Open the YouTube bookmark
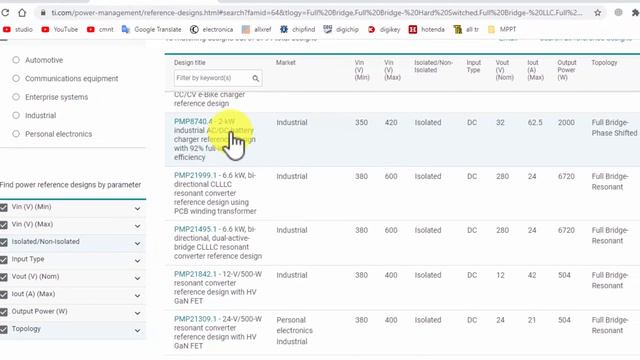640x360 pixels. coord(60,29)
